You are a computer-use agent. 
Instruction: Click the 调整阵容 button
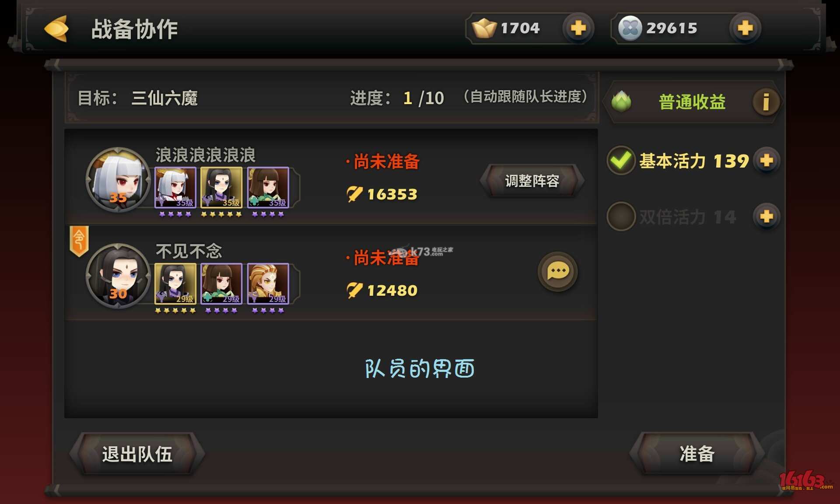tap(532, 181)
